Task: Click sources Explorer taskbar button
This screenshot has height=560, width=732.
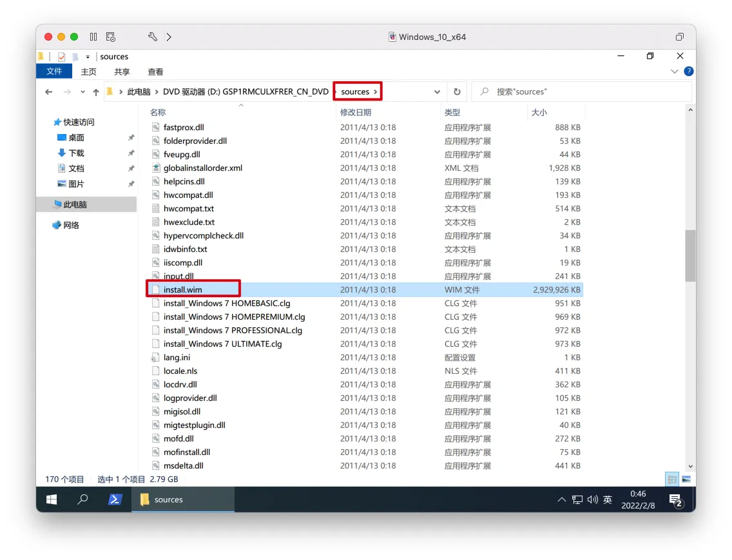Action: point(183,500)
